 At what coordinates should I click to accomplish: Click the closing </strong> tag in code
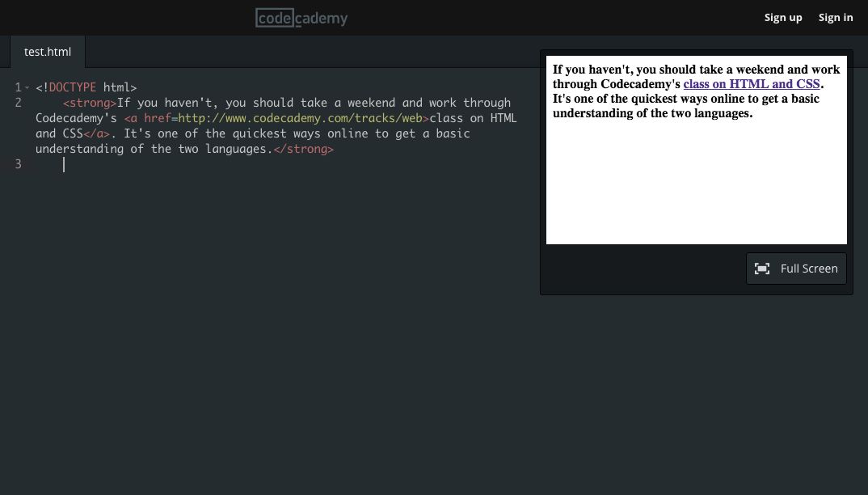click(x=303, y=149)
